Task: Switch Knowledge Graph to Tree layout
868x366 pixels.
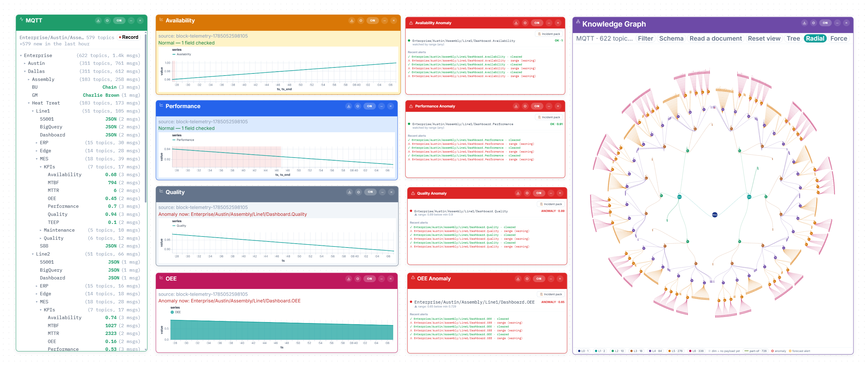Action: [793, 39]
